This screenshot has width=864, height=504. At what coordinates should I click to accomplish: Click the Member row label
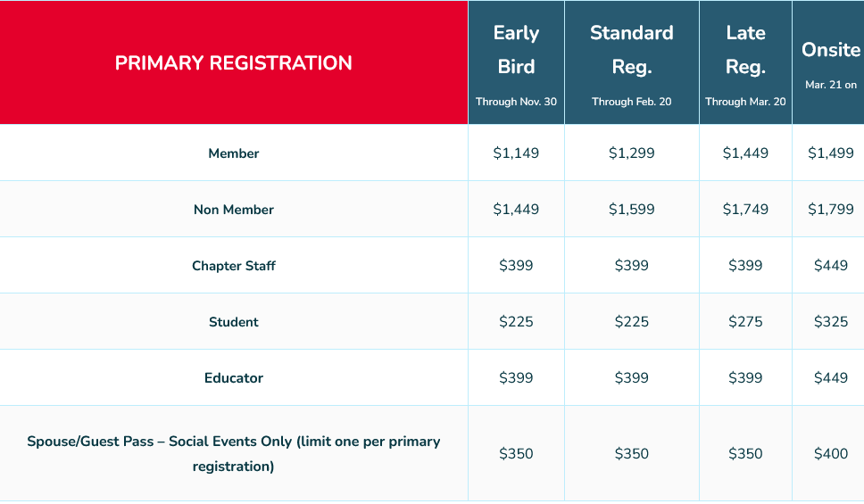[x=234, y=153]
